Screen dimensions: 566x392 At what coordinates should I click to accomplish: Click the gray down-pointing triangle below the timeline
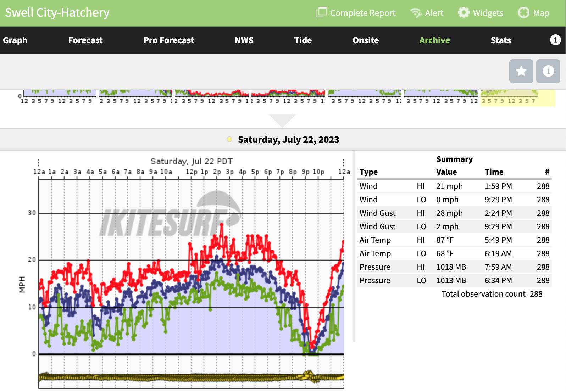(x=282, y=120)
